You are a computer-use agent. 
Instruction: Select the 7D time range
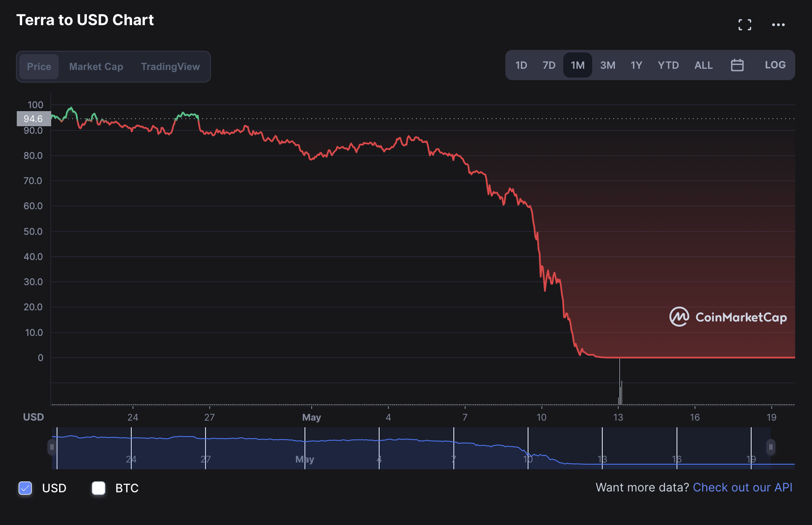(549, 65)
